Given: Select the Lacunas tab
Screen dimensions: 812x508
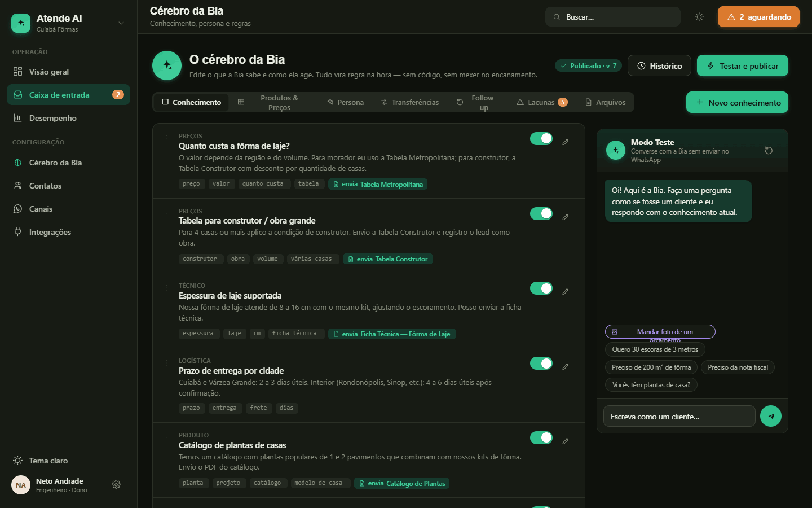Looking at the screenshot, I should (x=542, y=102).
